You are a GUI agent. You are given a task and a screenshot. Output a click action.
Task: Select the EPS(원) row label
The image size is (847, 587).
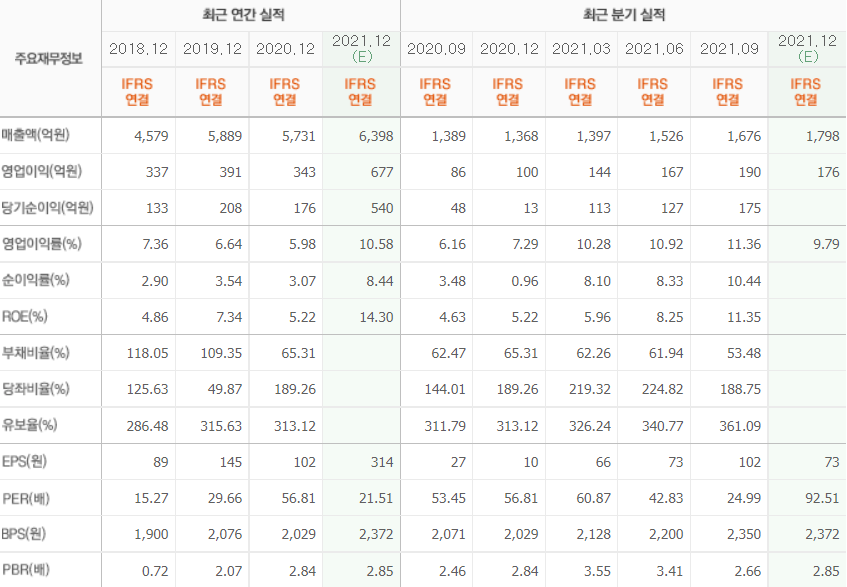click(25, 462)
